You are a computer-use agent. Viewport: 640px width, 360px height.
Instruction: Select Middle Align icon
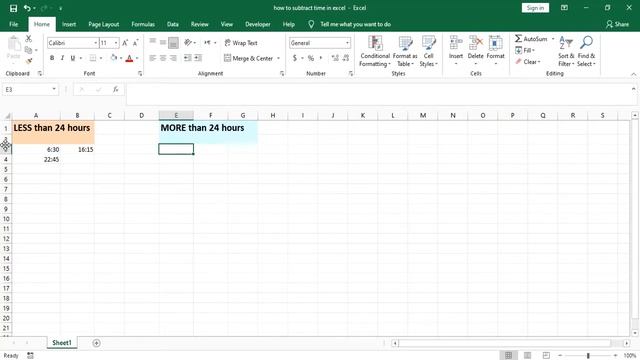(163, 42)
